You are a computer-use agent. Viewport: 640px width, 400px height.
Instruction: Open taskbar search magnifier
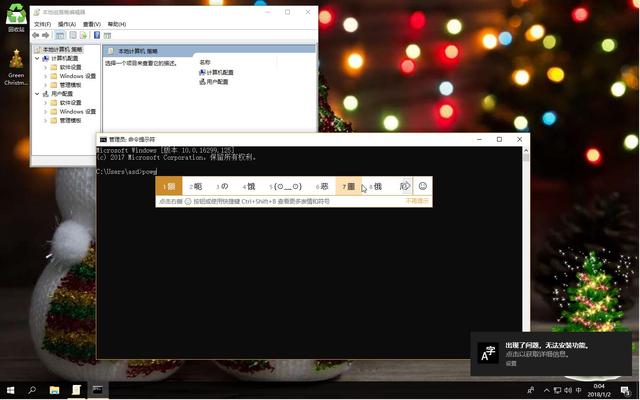pyautogui.click(x=32, y=390)
